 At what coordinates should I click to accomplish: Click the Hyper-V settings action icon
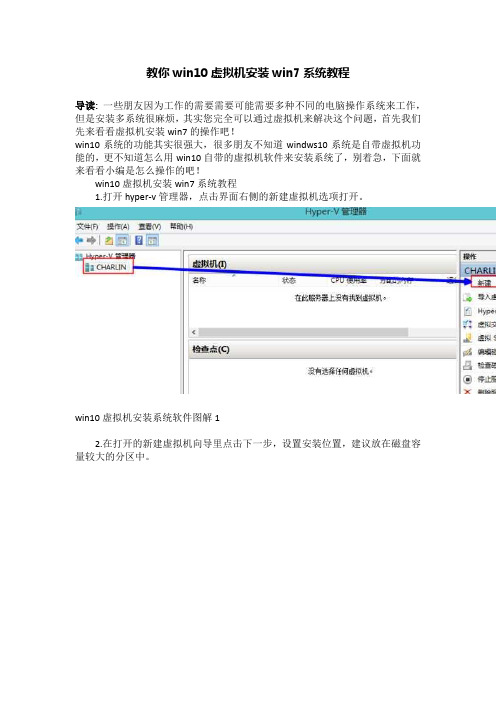tap(468, 311)
